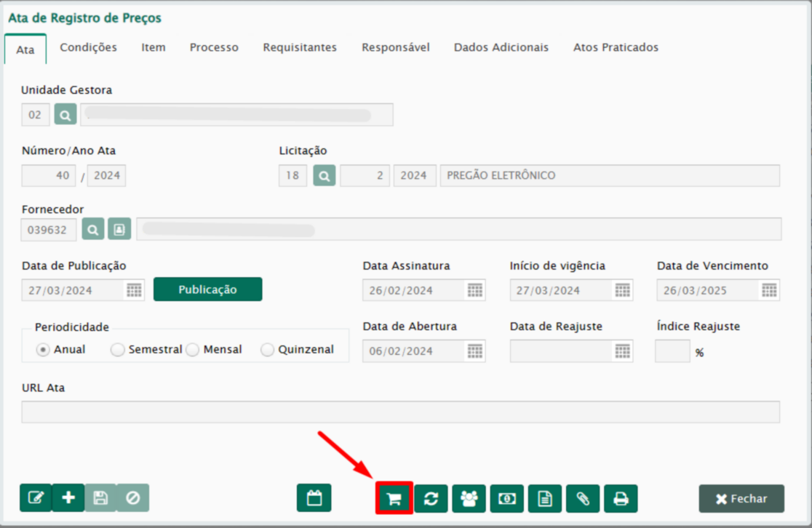Click the Publicação button

point(207,289)
